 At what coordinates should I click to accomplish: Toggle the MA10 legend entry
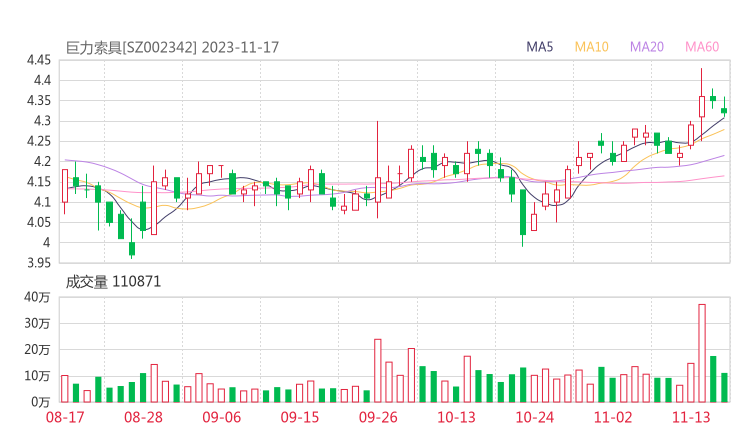tap(592, 47)
